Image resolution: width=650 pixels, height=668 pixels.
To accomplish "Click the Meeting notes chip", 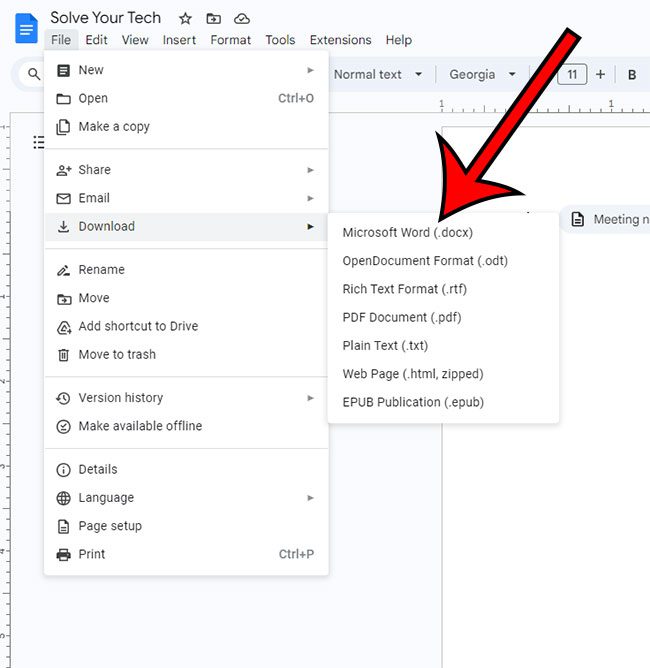I will 610,220.
